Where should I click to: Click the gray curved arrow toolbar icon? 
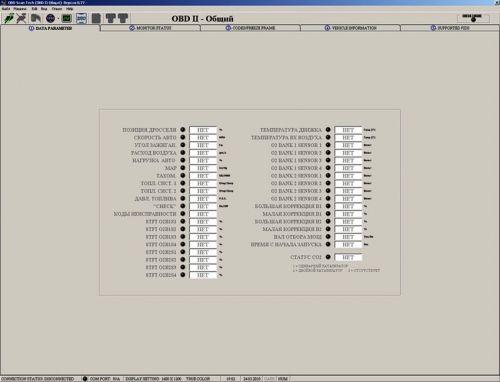pyautogui.click(x=36, y=18)
